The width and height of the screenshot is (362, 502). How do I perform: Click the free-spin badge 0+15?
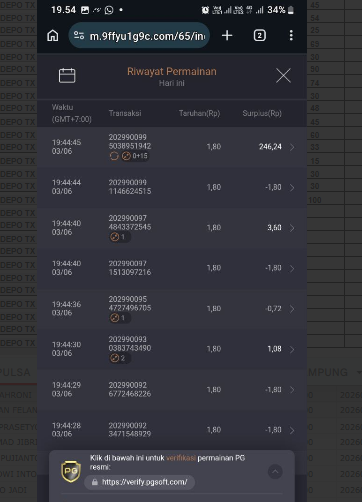pyautogui.click(x=135, y=156)
